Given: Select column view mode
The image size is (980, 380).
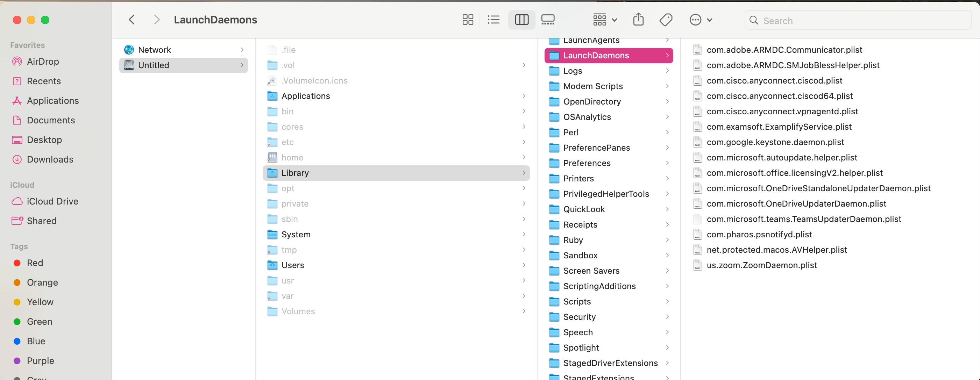Looking at the screenshot, I should [x=521, y=20].
